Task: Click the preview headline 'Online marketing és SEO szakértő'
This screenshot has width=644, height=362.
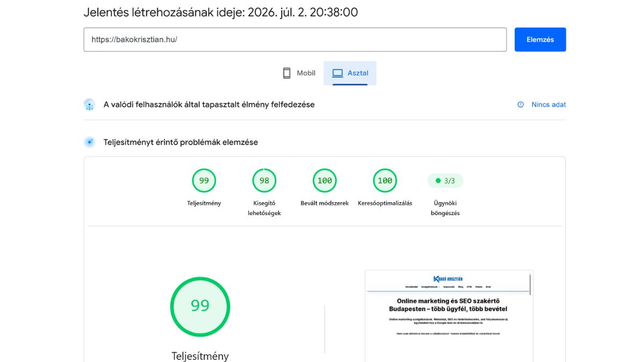Action: [x=448, y=301]
